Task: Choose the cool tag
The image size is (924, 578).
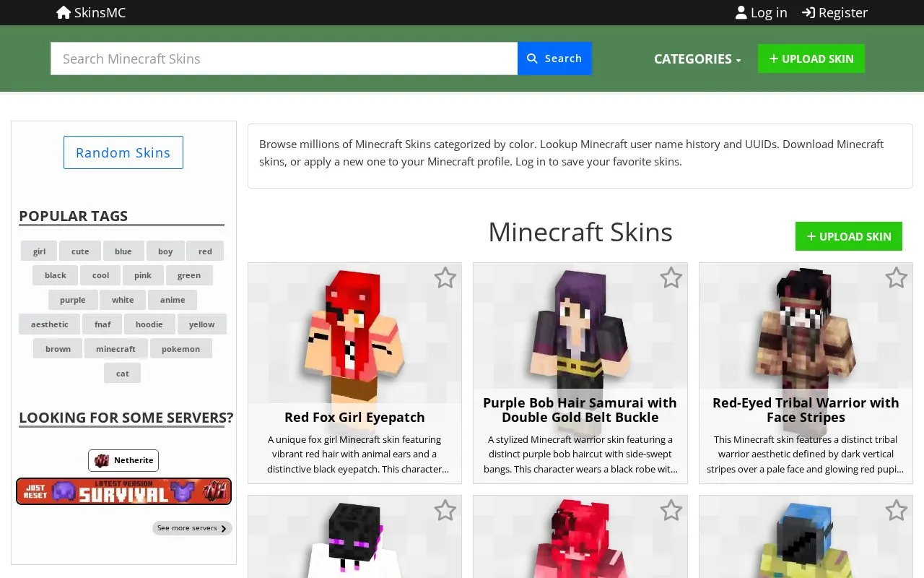Action: [100, 275]
